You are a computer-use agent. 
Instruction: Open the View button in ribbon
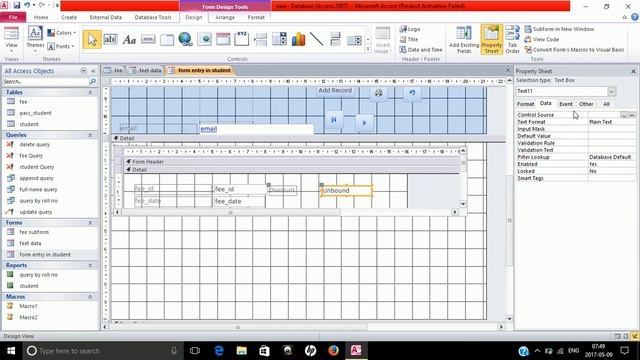pyautogui.click(x=11, y=40)
